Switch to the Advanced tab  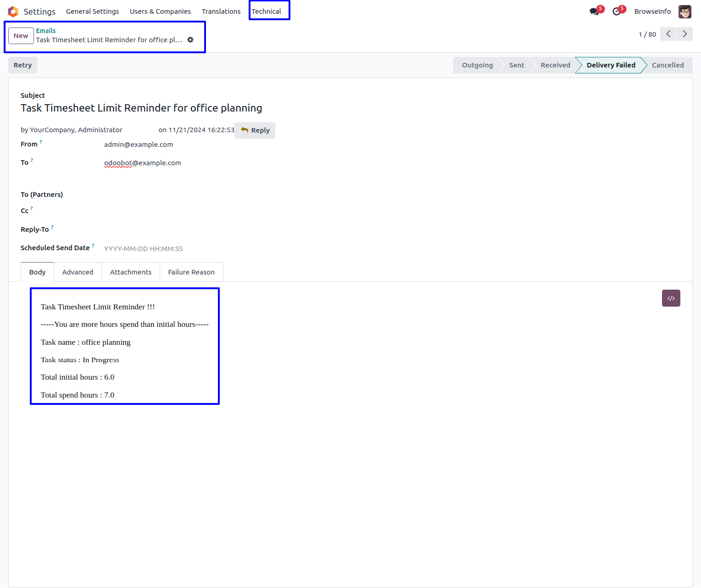[78, 272]
